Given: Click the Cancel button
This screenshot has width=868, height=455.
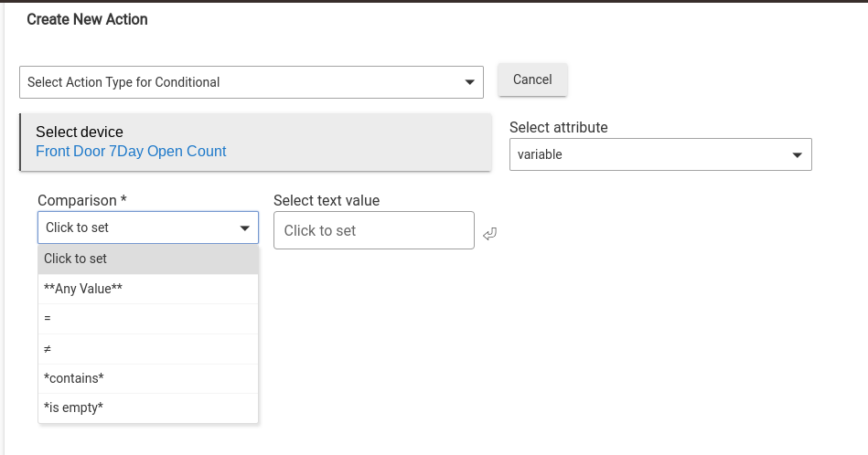Looking at the screenshot, I should pos(532,79).
